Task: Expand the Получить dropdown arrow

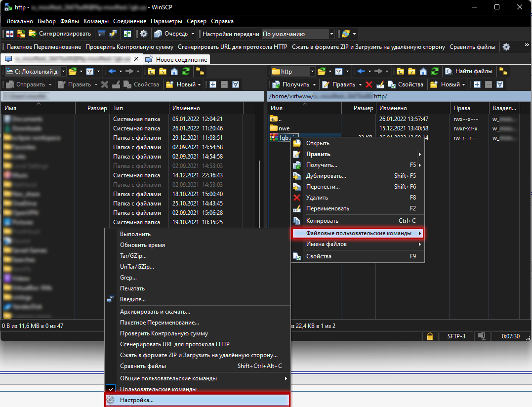Action: click(315, 84)
